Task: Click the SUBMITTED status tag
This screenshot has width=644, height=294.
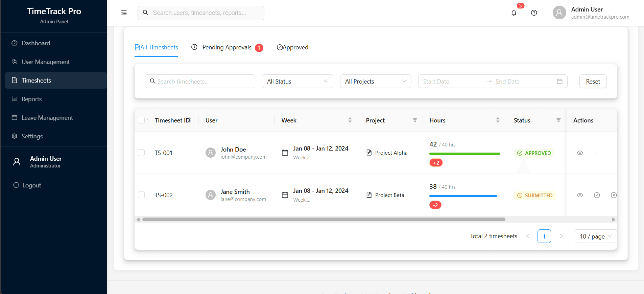Action: click(535, 195)
